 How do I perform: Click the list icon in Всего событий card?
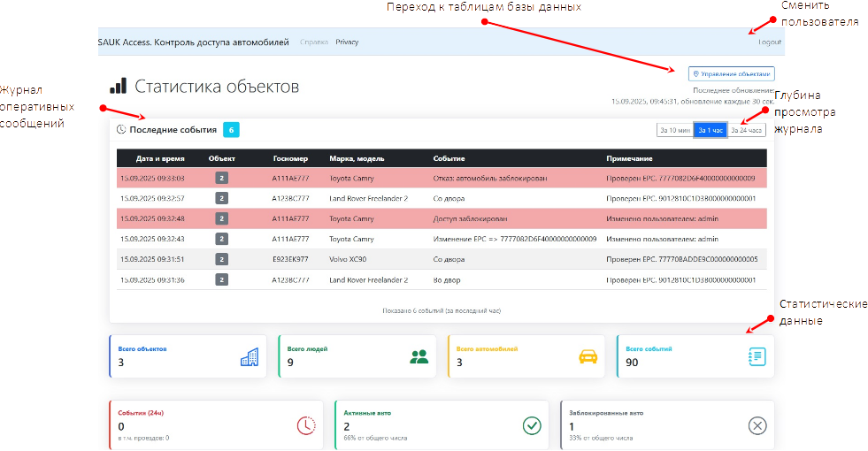click(x=757, y=356)
